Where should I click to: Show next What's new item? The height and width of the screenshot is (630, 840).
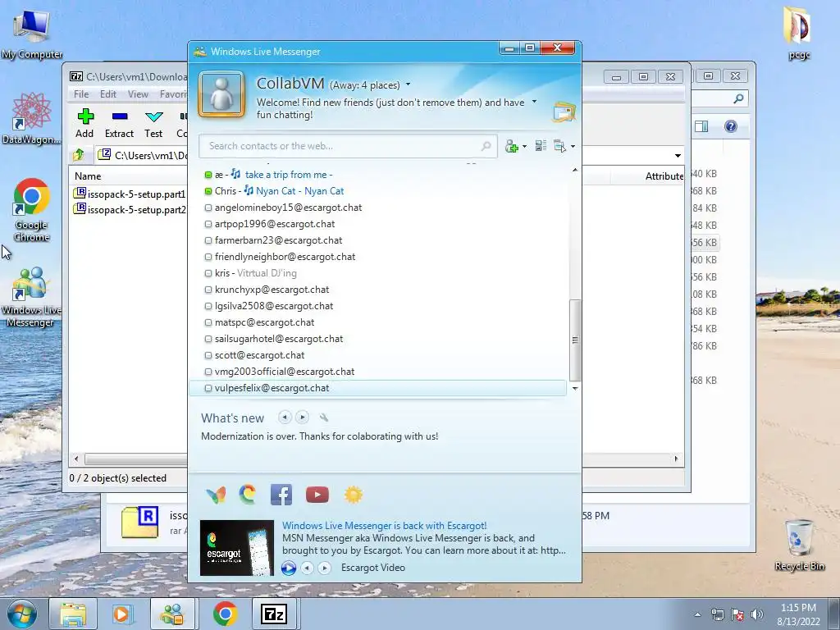[x=302, y=418]
